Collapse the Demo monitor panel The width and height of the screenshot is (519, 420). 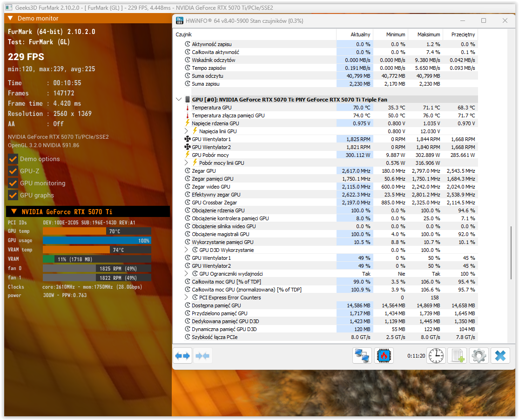[11, 18]
